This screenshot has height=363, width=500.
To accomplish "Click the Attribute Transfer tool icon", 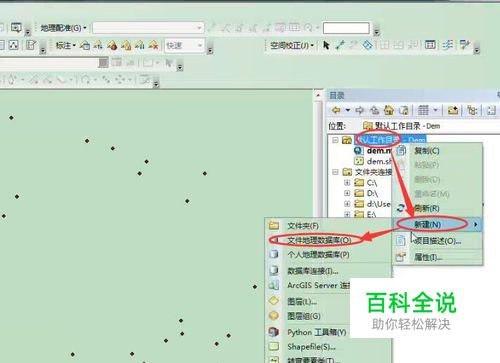I will 464,44.
